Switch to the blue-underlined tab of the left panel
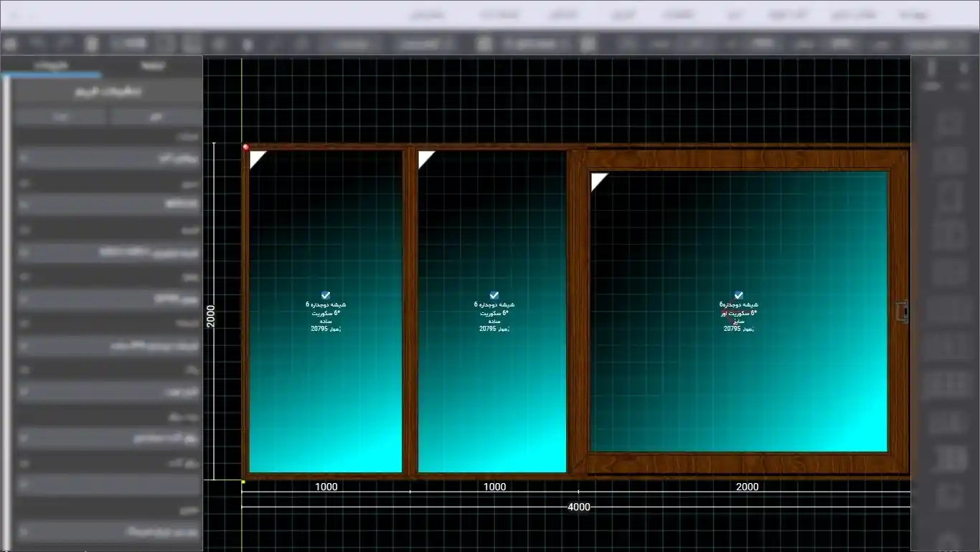Image resolution: width=980 pixels, height=552 pixels. [x=51, y=65]
